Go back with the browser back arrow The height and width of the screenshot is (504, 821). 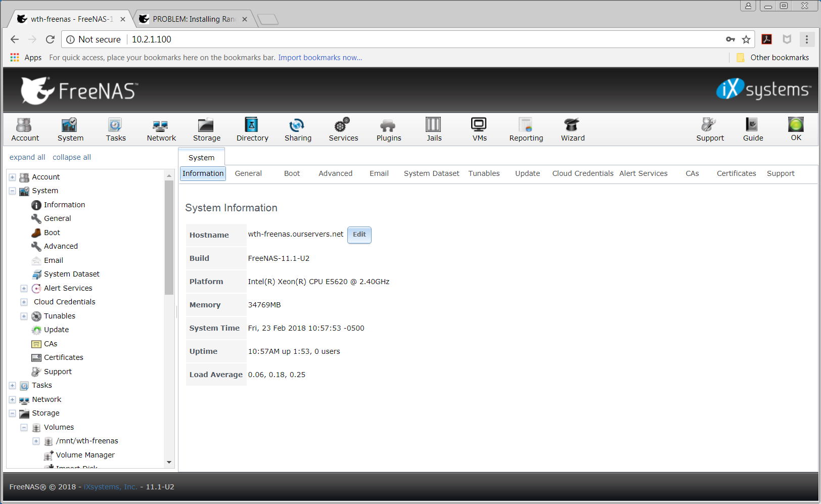click(15, 39)
